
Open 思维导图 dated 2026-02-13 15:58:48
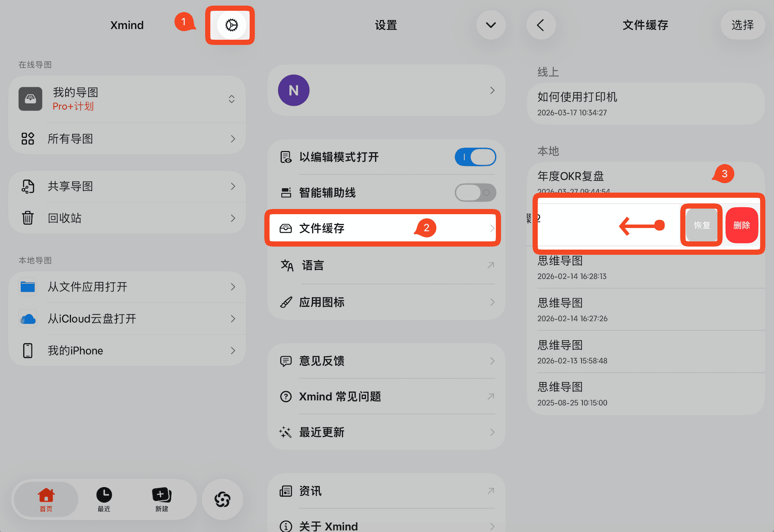point(646,352)
